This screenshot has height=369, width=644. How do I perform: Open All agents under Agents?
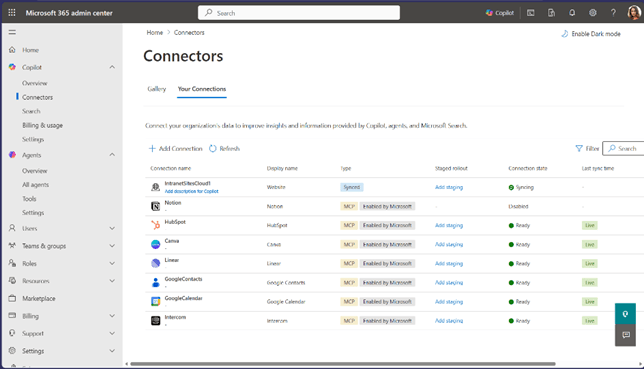(35, 185)
